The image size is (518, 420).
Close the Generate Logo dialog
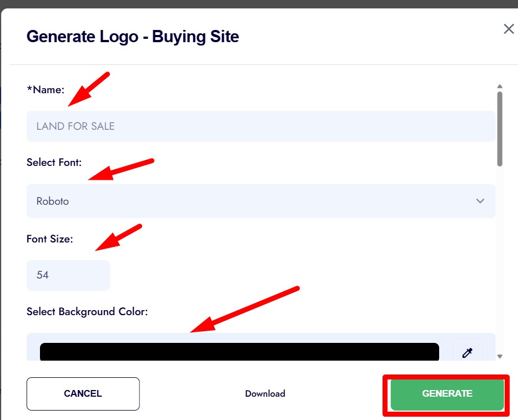click(x=509, y=29)
